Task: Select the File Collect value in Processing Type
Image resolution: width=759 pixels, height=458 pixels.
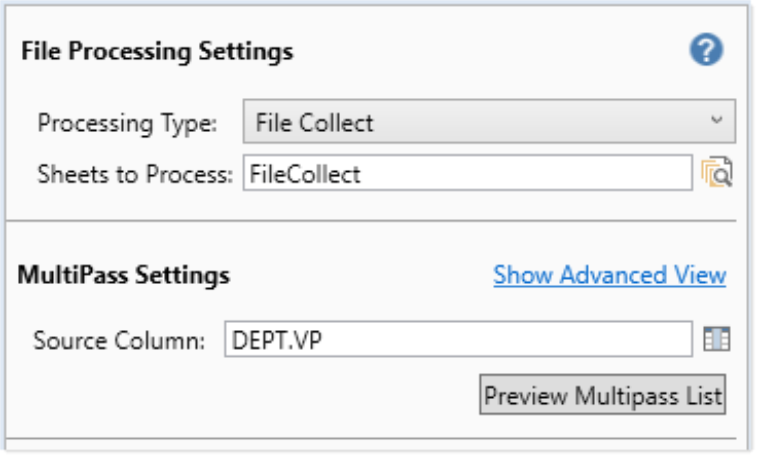Action: click(315, 123)
